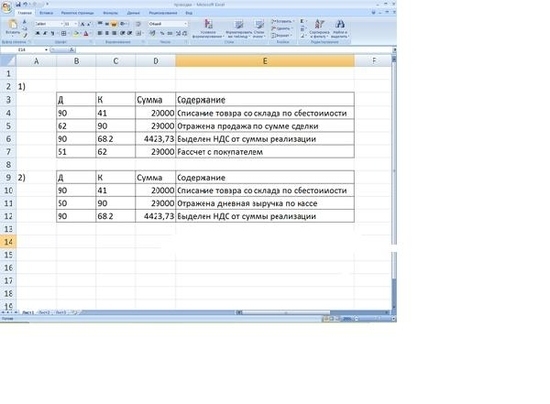Toggle wrap text in cells
The width and height of the screenshot is (550, 404).
click(138, 24)
